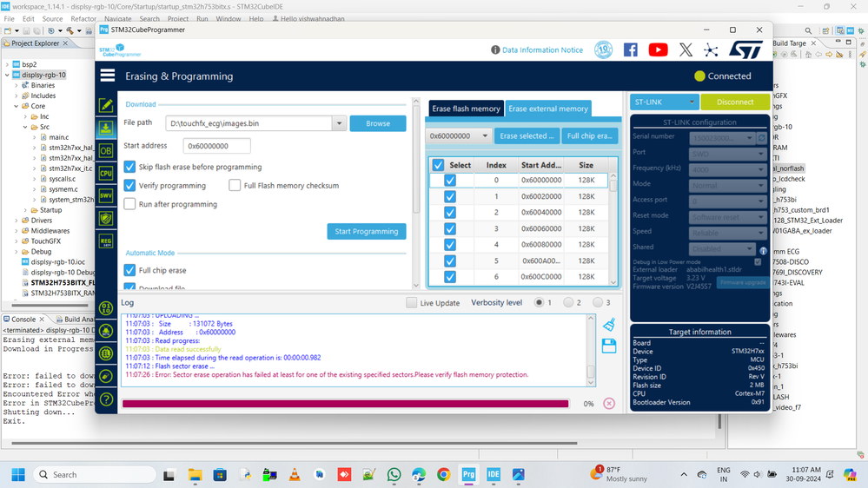Viewport: 868px width, 488px height.
Task: Set verbosity level to 3
Action: coord(597,303)
